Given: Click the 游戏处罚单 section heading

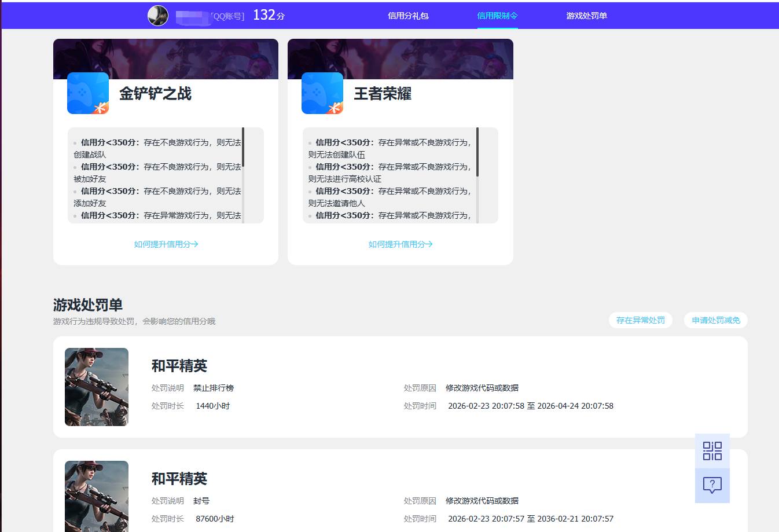Looking at the screenshot, I should (x=88, y=305).
